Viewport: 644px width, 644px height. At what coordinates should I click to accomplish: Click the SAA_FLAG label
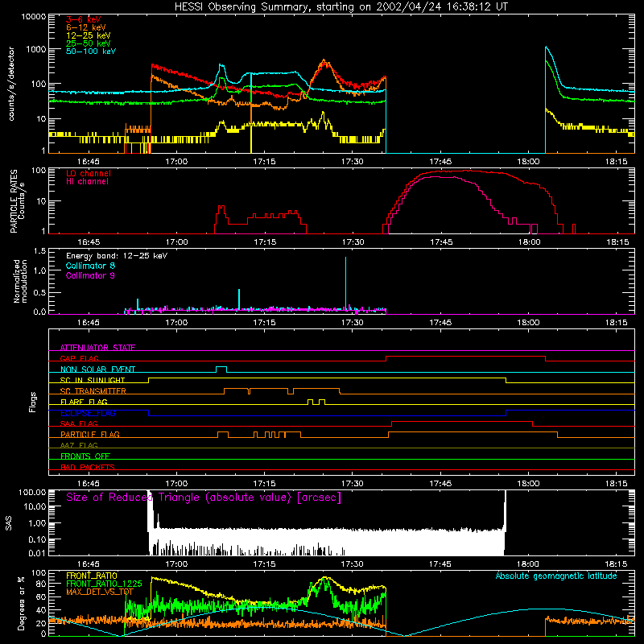[79, 423]
